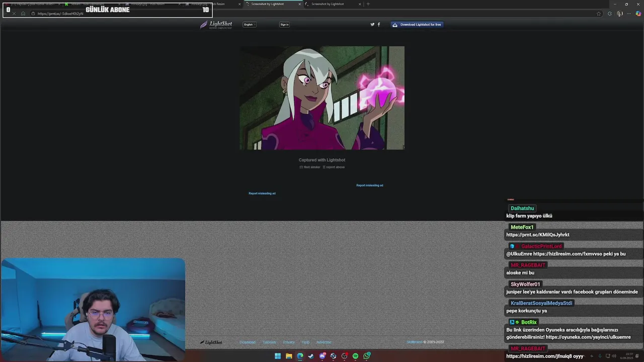Open File Explorer from the taskbar
644x362 pixels.
coord(289,356)
